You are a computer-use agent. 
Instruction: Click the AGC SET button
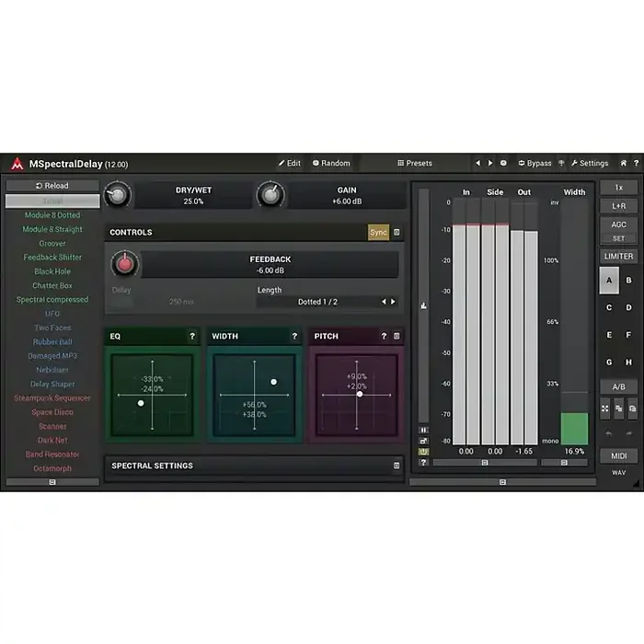coord(618,238)
